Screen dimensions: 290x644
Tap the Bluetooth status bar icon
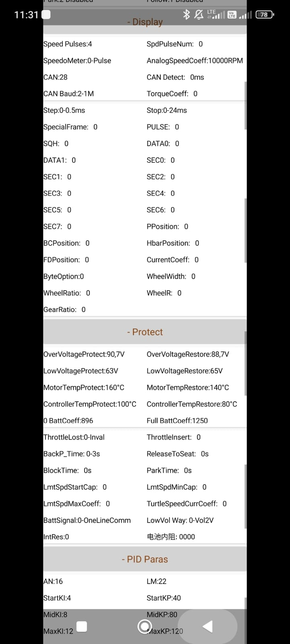(186, 15)
